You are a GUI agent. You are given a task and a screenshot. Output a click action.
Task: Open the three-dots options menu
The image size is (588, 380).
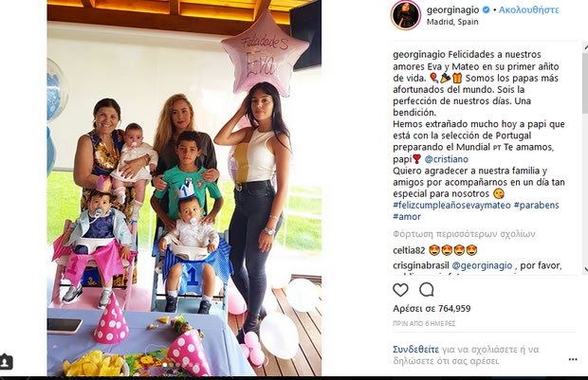tap(573, 359)
